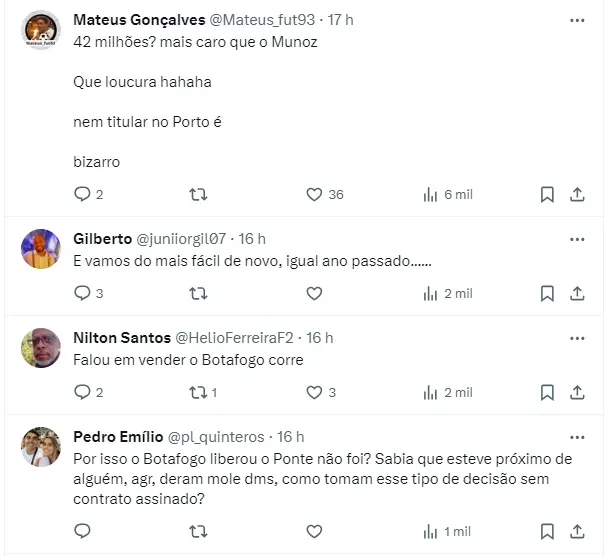608x557 pixels.
Task: View analytics for Mateus Gonçalves' tweet
Action: coord(431,195)
